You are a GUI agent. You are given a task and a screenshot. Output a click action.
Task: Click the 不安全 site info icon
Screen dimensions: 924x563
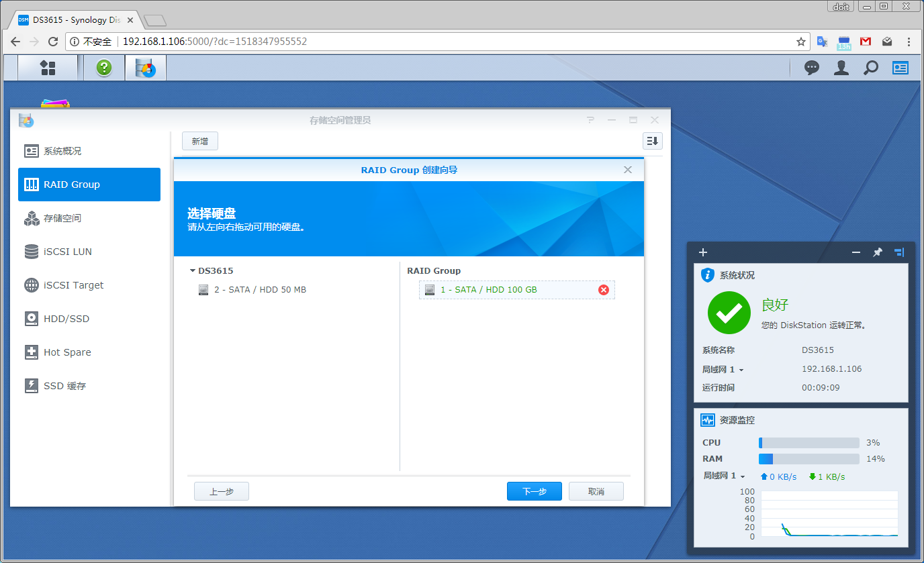coord(75,42)
